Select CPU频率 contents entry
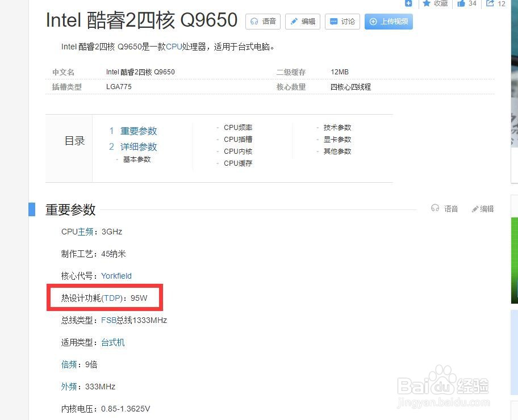This screenshot has width=518, height=420. 238,128
